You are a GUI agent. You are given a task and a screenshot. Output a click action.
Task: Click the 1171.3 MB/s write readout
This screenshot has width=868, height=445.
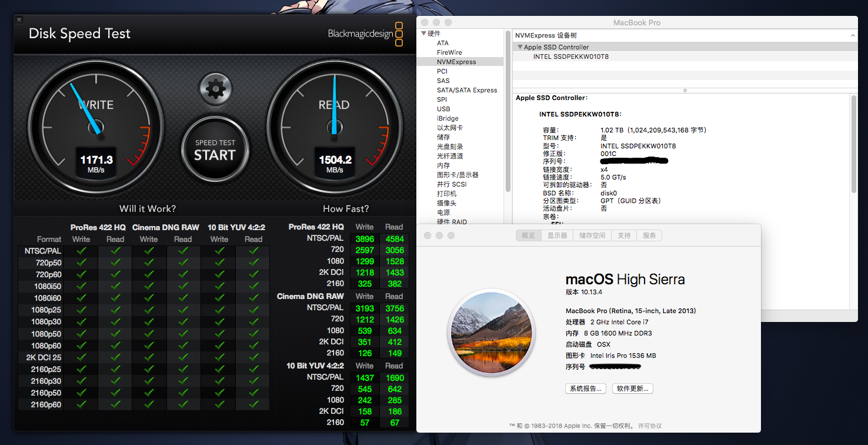(96, 164)
